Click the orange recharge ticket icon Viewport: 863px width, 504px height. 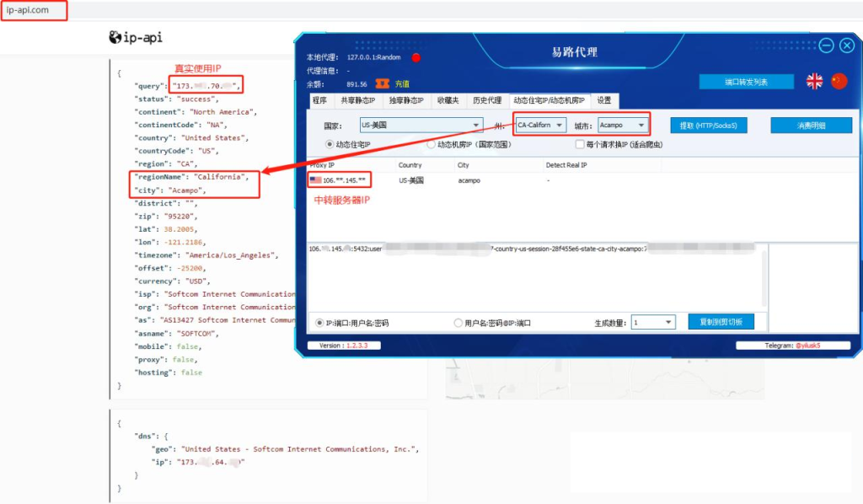pyautogui.click(x=382, y=83)
